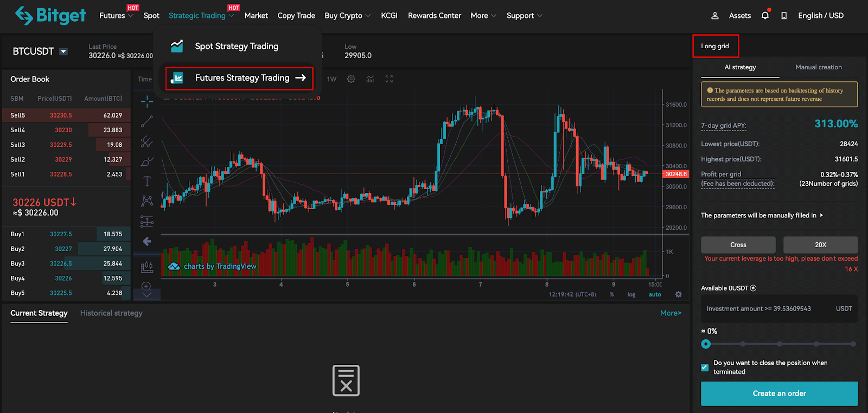Open the Market menu item
Viewport: 868px width, 413px height.
pyautogui.click(x=256, y=16)
